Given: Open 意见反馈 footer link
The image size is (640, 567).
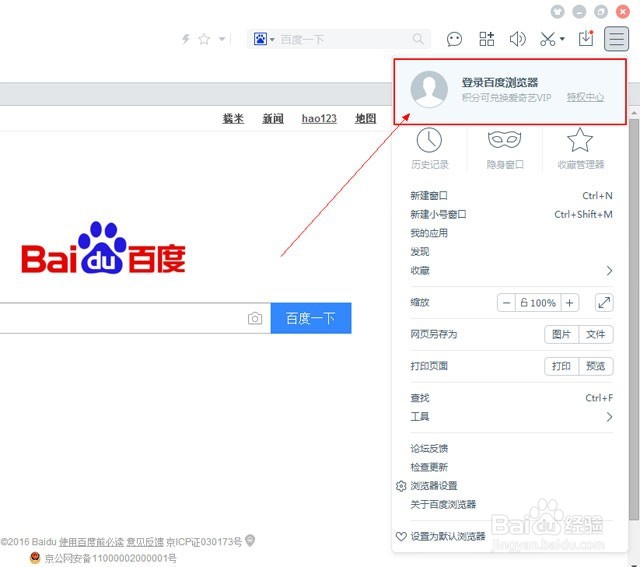Looking at the screenshot, I should click(x=145, y=542).
